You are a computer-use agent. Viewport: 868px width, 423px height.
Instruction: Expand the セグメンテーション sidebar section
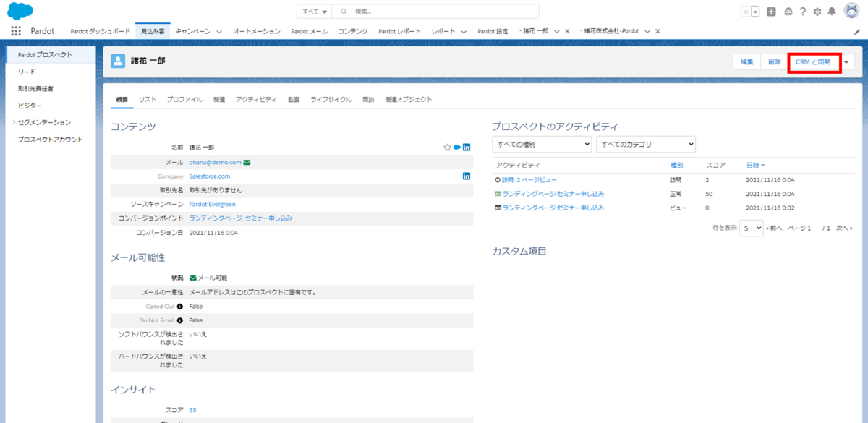(x=12, y=123)
